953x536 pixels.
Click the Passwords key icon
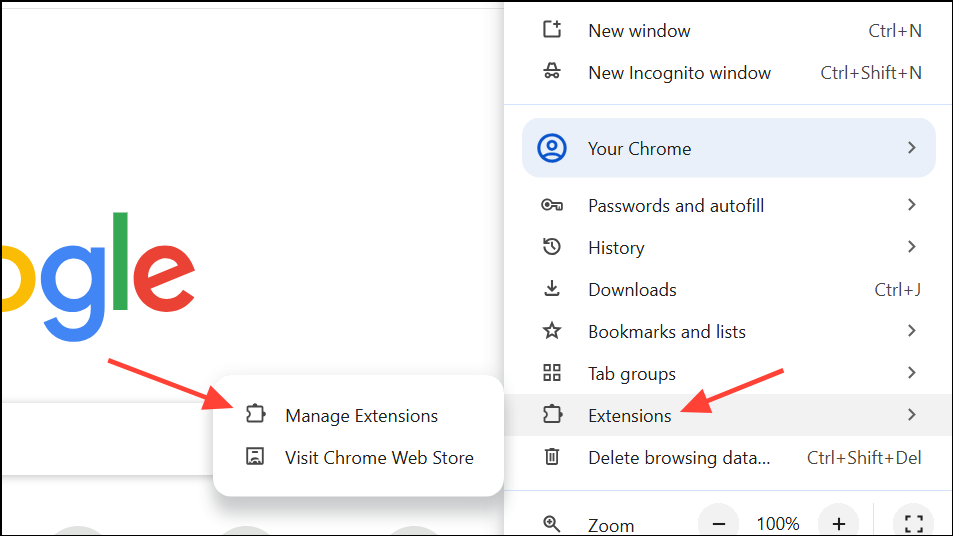click(x=552, y=205)
